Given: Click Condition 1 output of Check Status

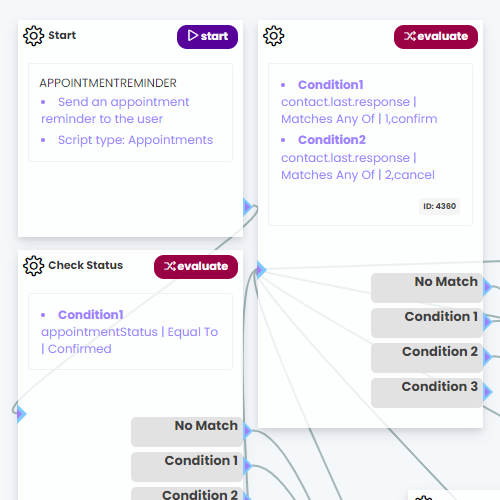Looking at the screenshot, I should point(187,467).
